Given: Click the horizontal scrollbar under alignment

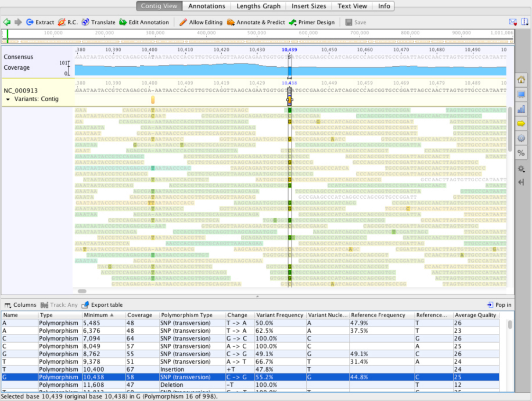Looking at the screenshot, I should 82,291.
